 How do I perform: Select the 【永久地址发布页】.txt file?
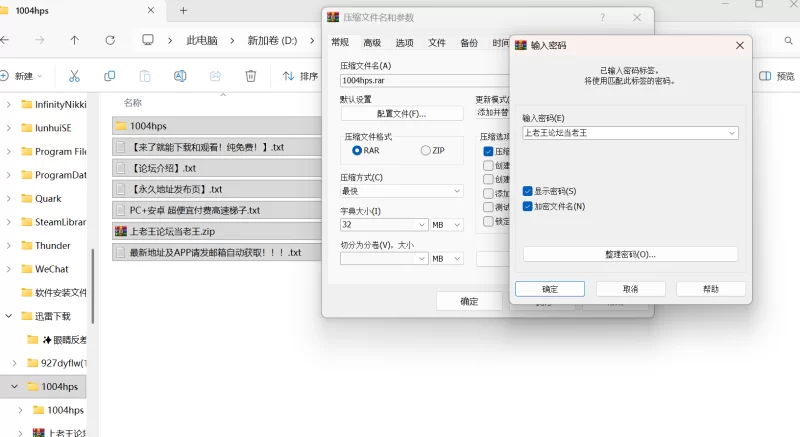(x=217, y=189)
